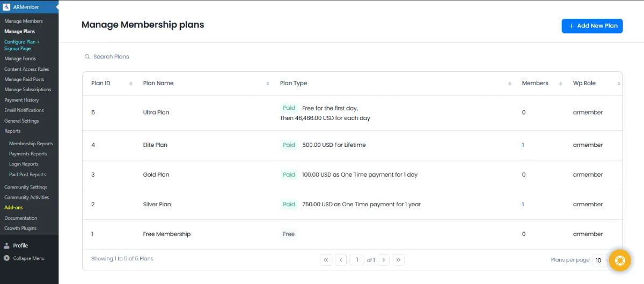The image size is (644, 284).
Task: Click the Collapse Menu arrow icon
Action: click(7, 258)
